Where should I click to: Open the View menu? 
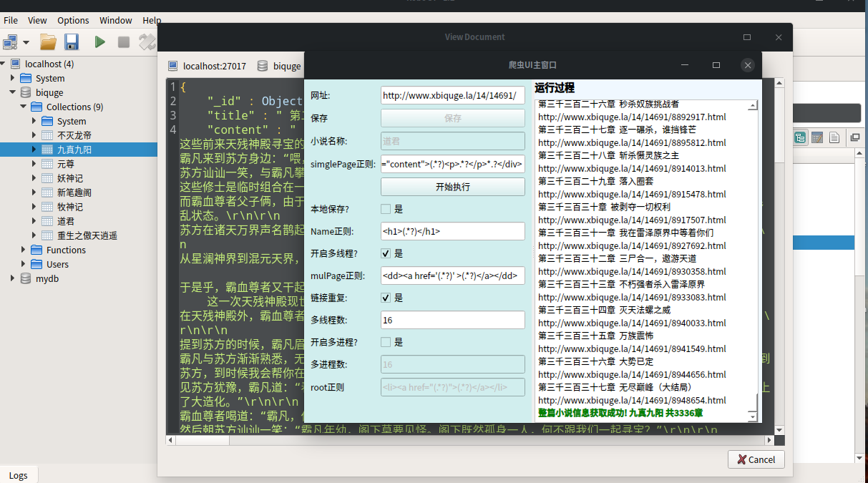(x=37, y=20)
